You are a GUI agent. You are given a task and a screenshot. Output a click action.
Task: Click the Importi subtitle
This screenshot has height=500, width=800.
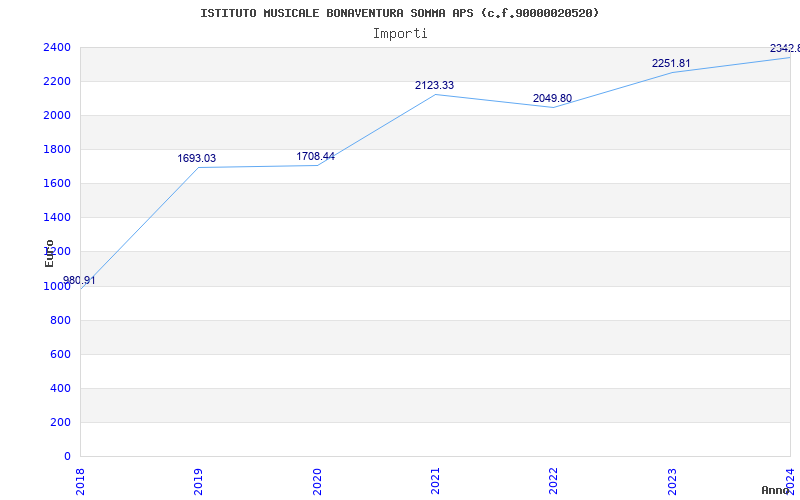tap(400, 34)
